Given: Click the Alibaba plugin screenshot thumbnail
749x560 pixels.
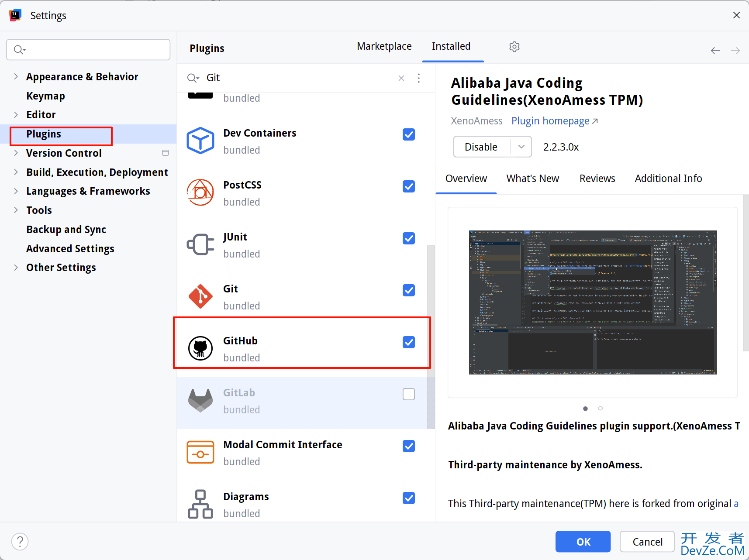Looking at the screenshot, I should coord(593,302).
